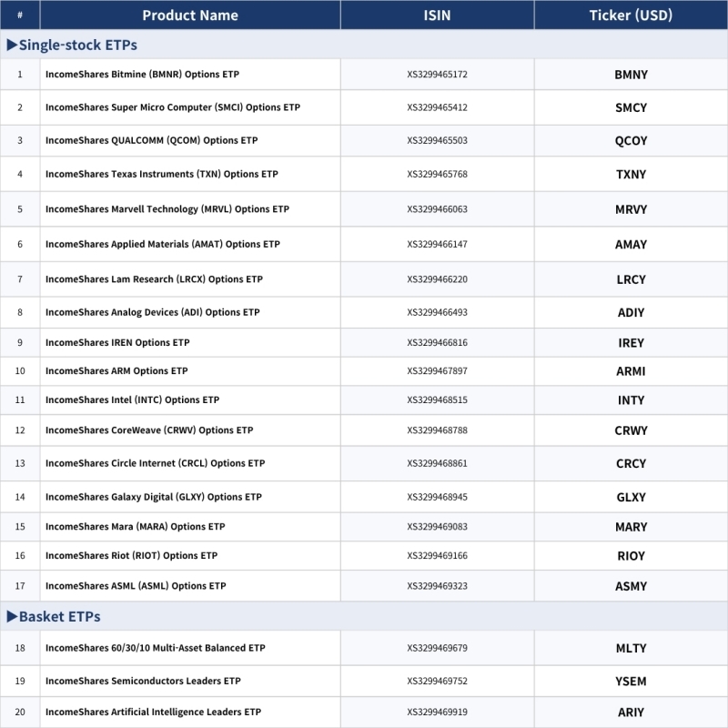
Task: Click ticker SMCY
Action: pos(631,107)
